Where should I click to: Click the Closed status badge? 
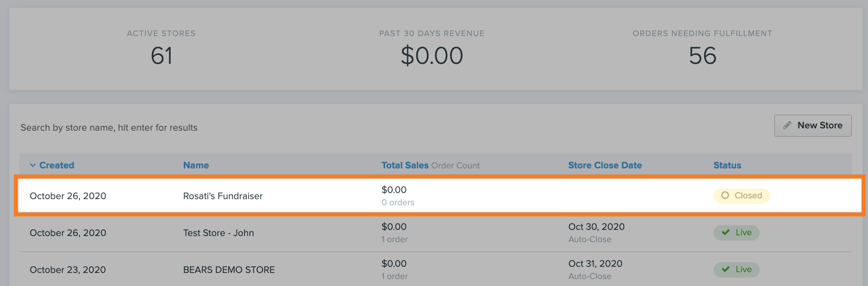742,196
